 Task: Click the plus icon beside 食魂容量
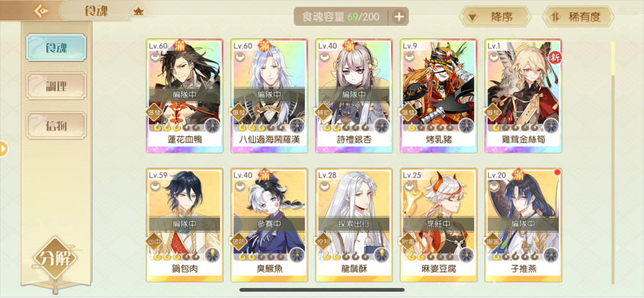[x=399, y=17]
